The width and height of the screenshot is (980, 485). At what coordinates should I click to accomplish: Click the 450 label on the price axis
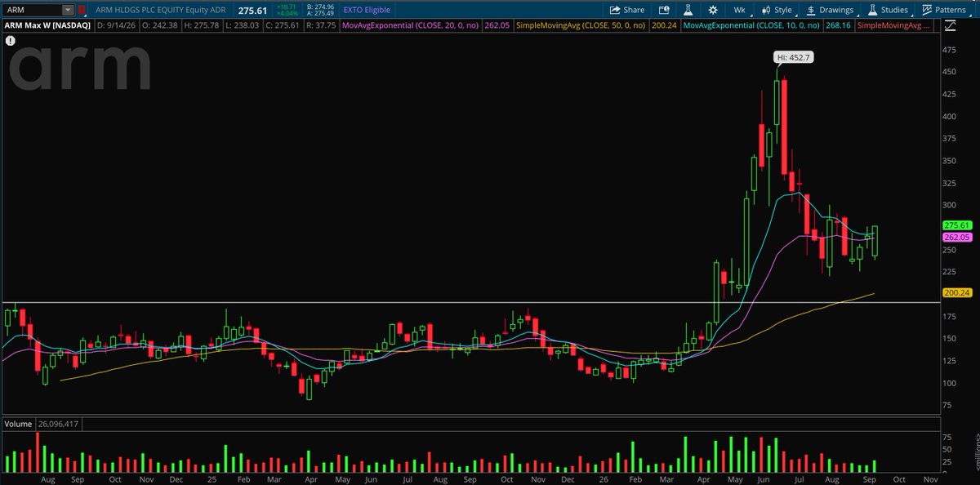[x=950, y=72]
